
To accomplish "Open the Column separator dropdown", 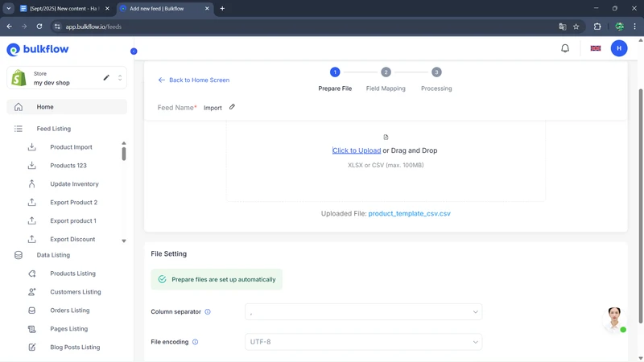I will pyautogui.click(x=363, y=312).
